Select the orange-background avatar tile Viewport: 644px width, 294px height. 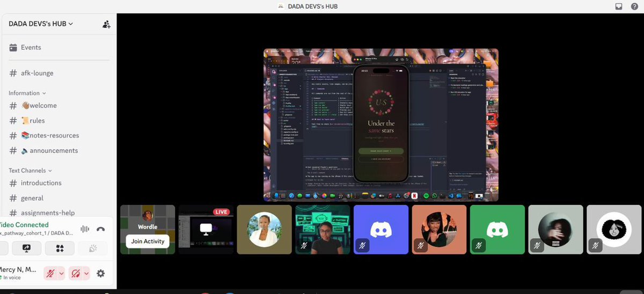[439, 230]
